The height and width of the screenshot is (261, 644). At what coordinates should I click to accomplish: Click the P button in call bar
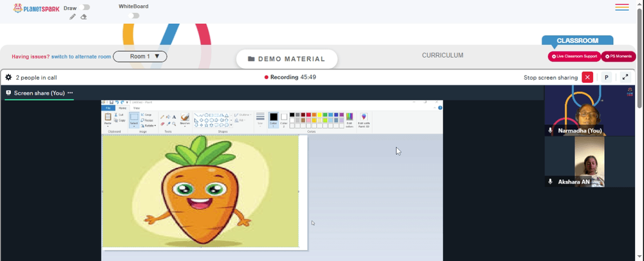(x=606, y=77)
